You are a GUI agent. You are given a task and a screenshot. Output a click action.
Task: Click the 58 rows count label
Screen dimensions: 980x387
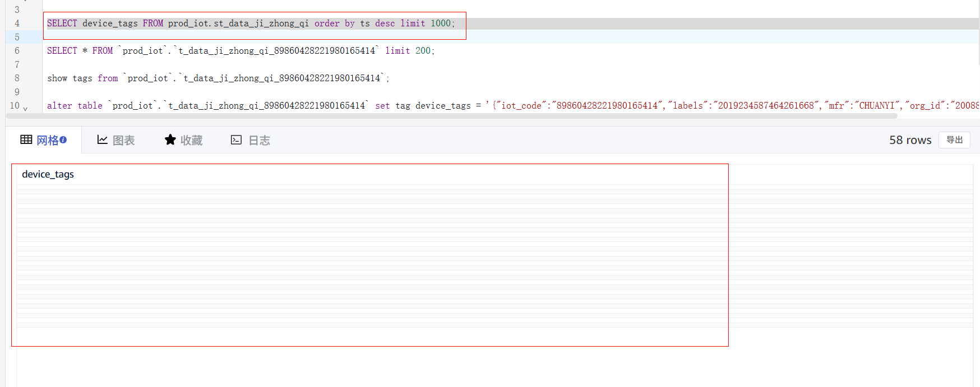pos(910,140)
